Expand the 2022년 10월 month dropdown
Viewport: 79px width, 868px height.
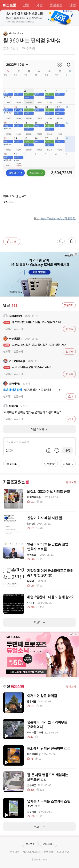click(x=17, y=64)
